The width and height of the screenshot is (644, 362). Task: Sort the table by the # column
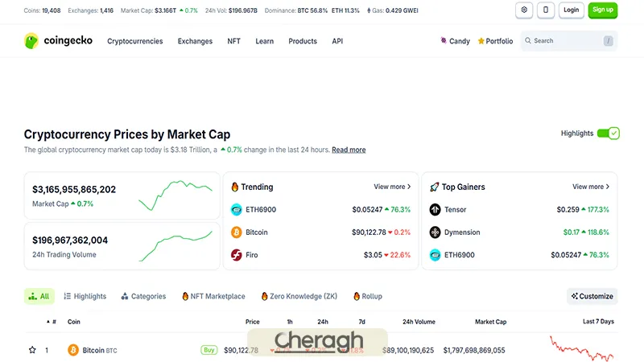[x=53, y=322]
